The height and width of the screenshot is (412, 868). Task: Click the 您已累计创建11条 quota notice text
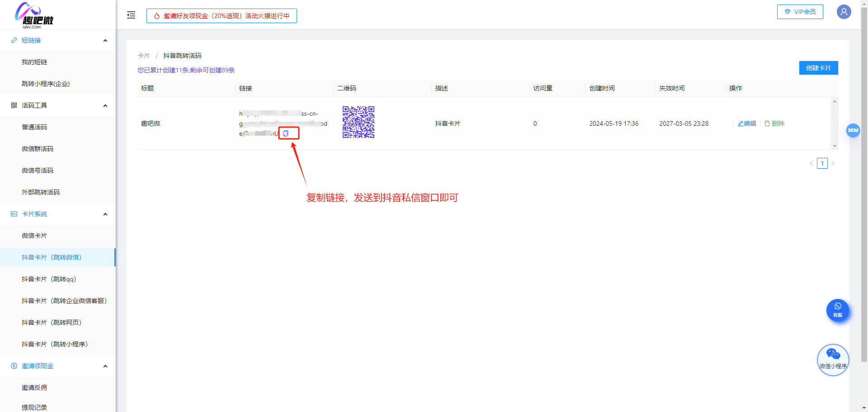(186, 70)
